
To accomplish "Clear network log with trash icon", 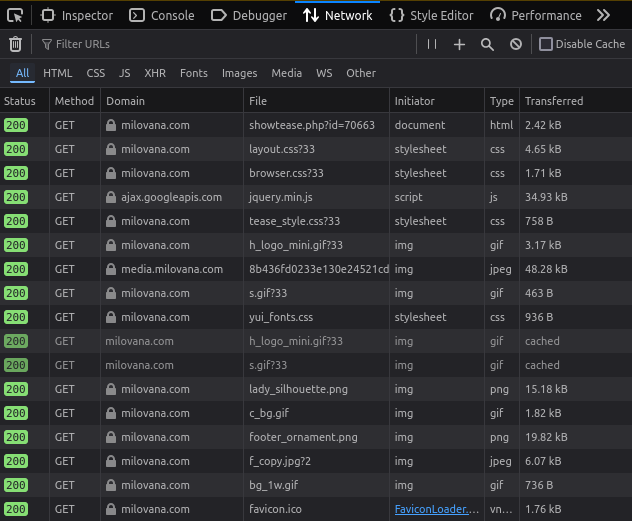I will tap(15, 44).
